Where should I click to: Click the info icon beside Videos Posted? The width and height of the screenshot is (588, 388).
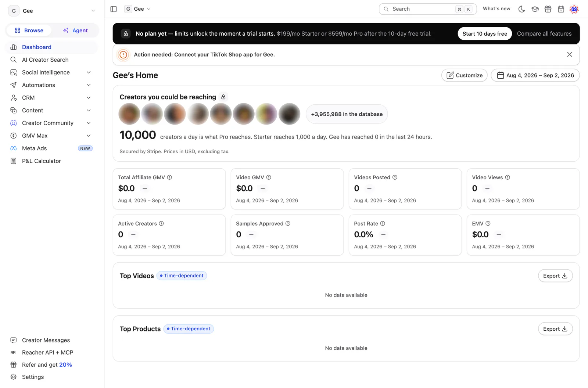pos(395,177)
